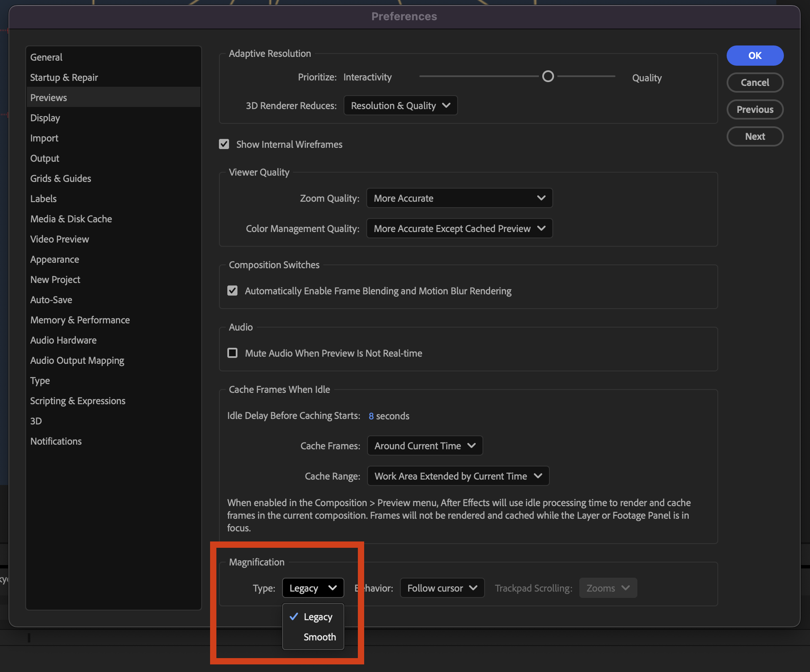Select the Memory & Performance section
Image resolution: width=810 pixels, height=672 pixels.
pos(80,320)
